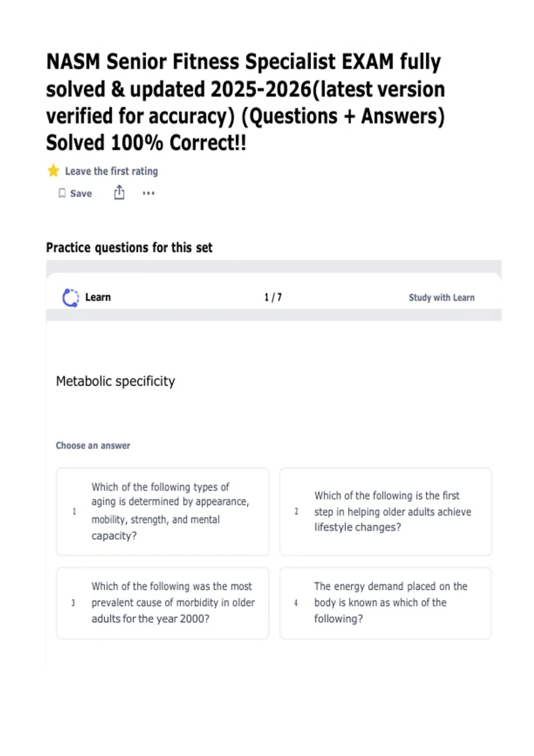The width and height of the screenshot is (534, 756).
Task: Click Leave the first rating link
Action: pyautogui.click(x=111, y=171)
